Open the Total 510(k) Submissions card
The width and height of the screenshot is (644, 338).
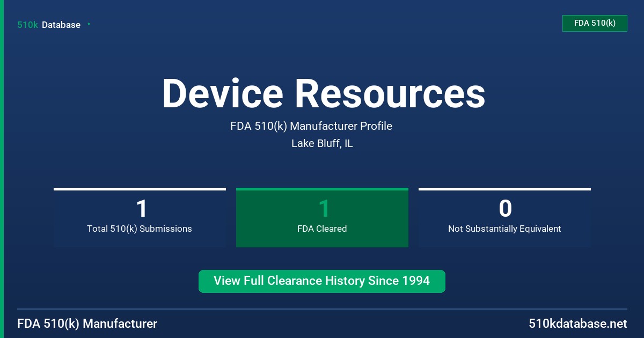(x=140, y=217)
